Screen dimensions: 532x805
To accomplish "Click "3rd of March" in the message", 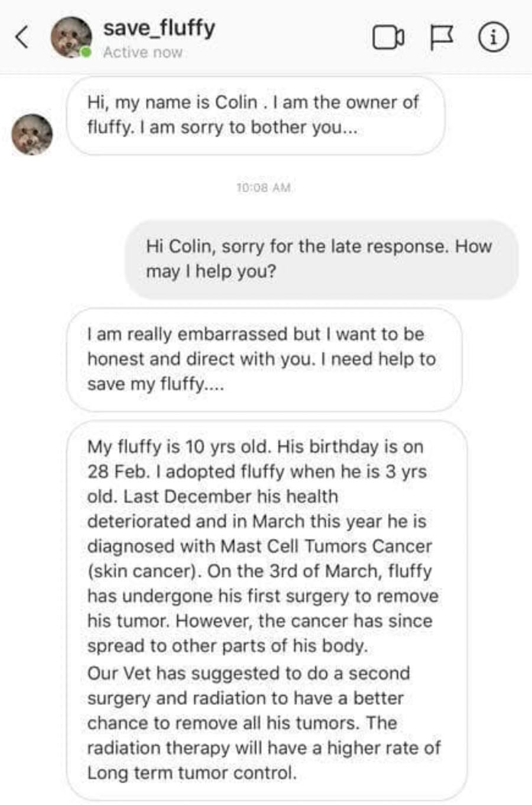I will tap(303, 571).
